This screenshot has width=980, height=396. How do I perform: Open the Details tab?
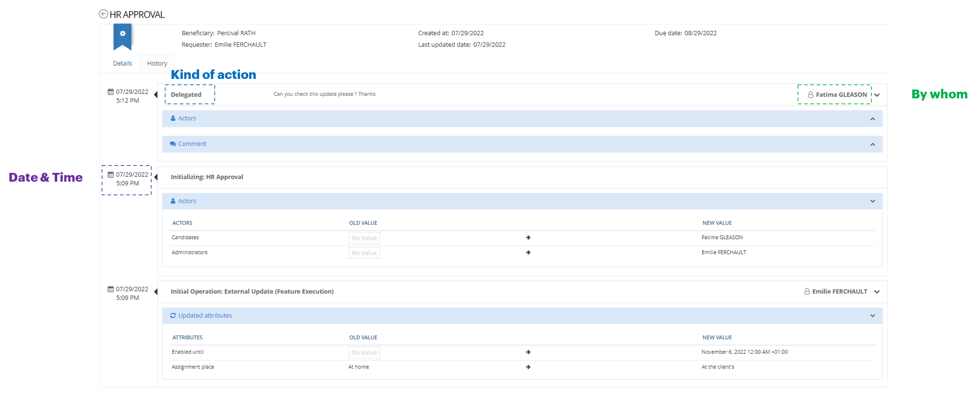[123, 63]
